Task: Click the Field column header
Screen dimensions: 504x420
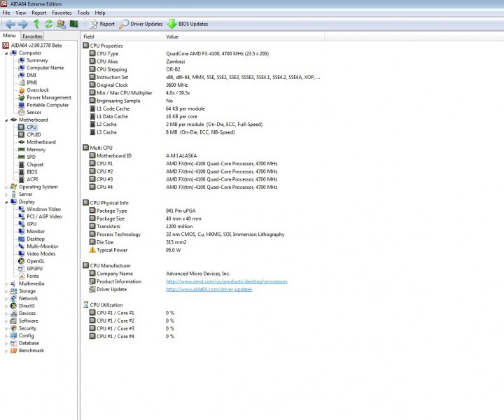Action: 122,36
